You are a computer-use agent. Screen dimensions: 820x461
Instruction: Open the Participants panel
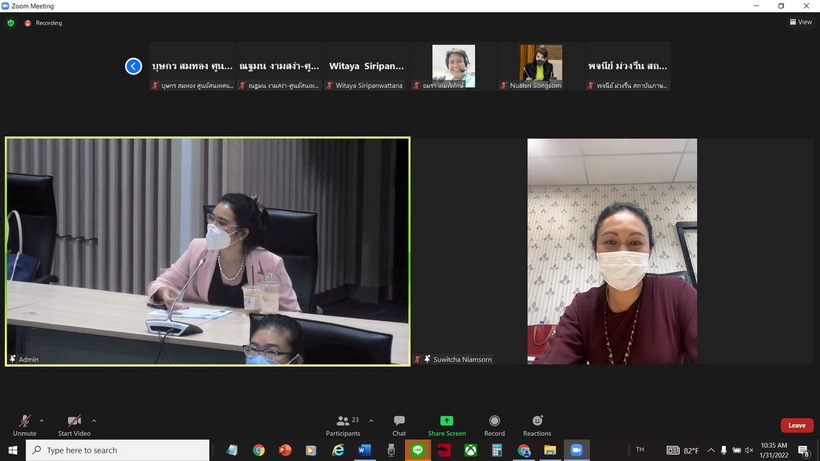pyautogui.click(x=342, y=421)
